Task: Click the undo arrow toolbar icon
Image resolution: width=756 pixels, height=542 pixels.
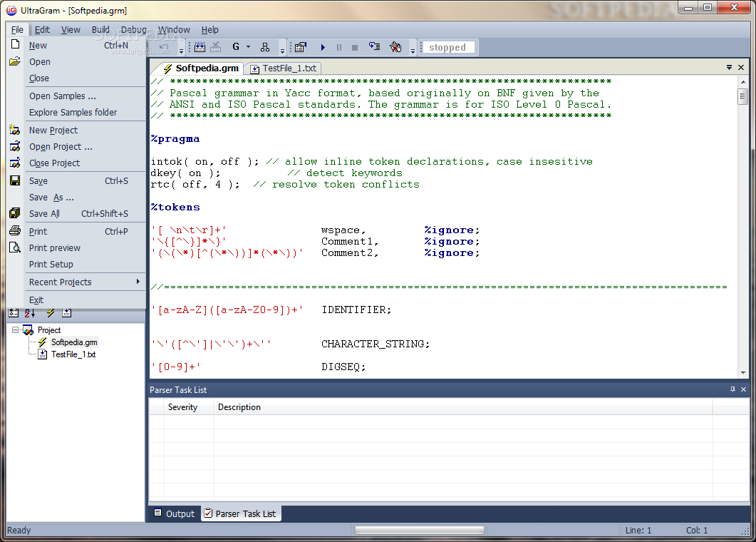Action: tap(164, 47)
